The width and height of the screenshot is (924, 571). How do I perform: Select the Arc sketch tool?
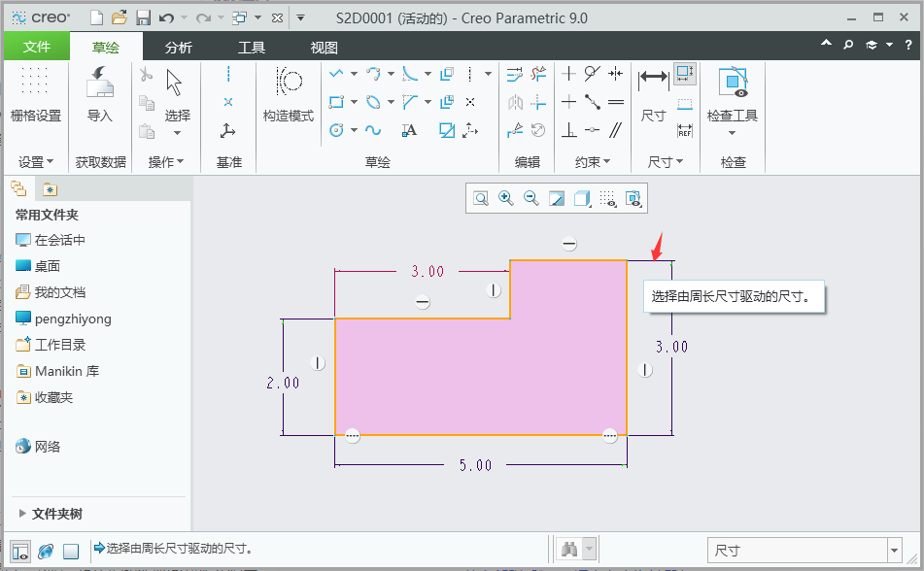[373, 74]
